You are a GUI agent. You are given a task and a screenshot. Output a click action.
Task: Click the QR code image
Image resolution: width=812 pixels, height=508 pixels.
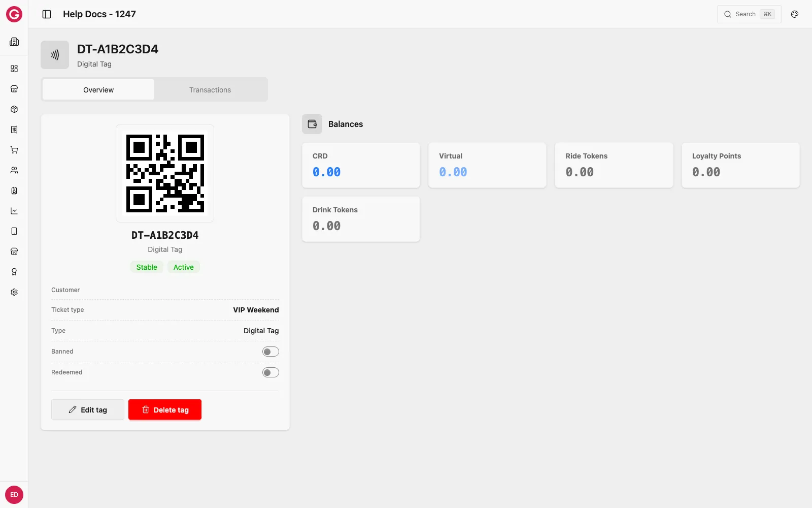pos(165,173)
